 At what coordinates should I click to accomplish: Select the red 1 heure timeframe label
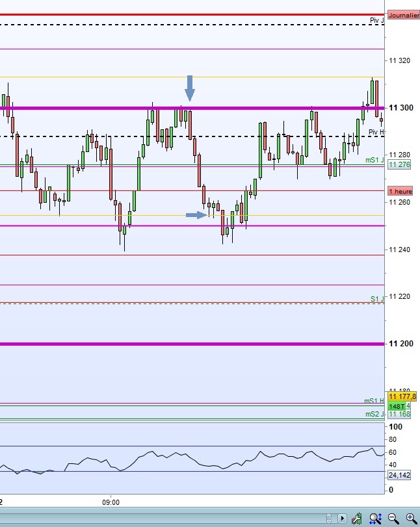(400, 191)
